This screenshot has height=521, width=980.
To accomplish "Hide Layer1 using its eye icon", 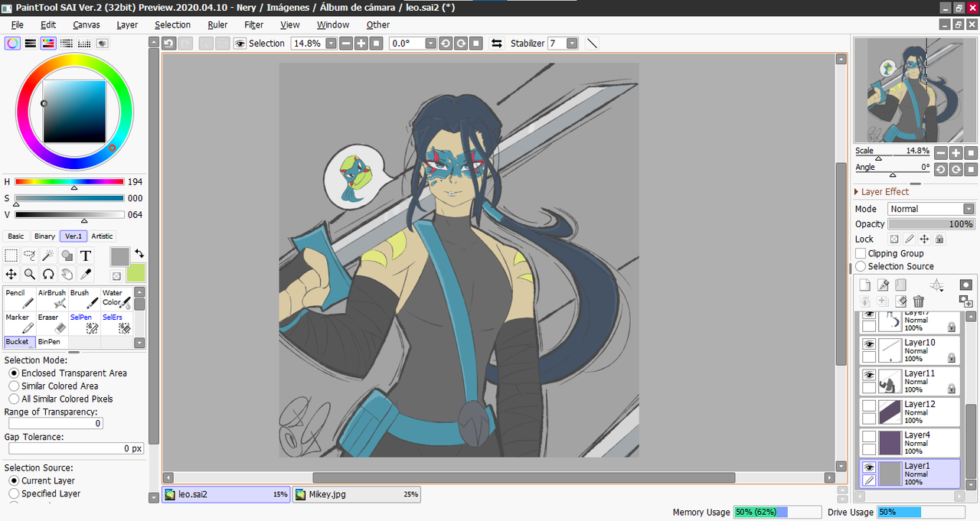I will pos(869,467).
